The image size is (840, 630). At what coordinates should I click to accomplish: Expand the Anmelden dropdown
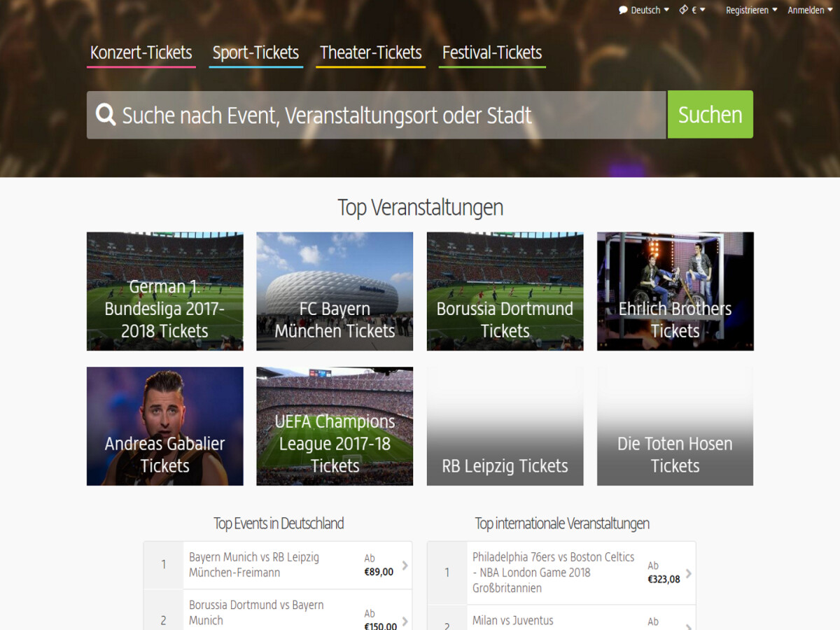[811, 10]
